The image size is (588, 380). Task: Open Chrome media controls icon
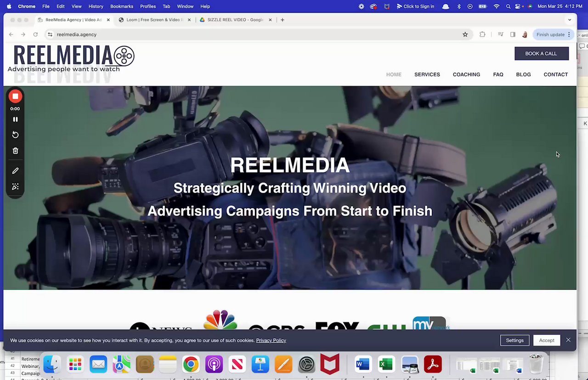pyautogui.click(x=501, y=34)
